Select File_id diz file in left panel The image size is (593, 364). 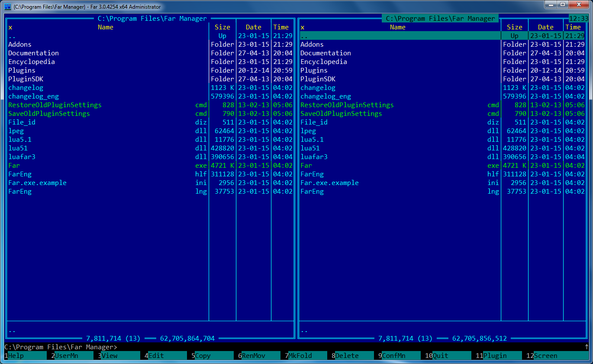(150, 122)
